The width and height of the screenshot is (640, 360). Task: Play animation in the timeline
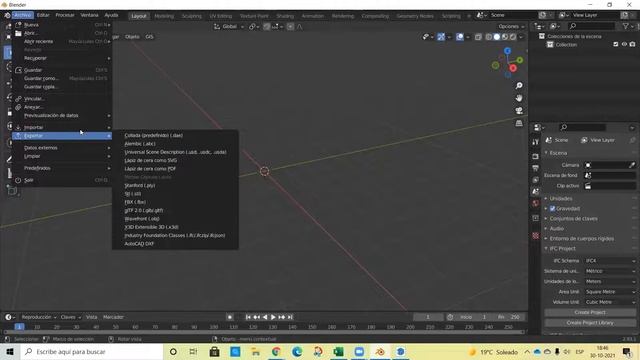pos(273,317)
